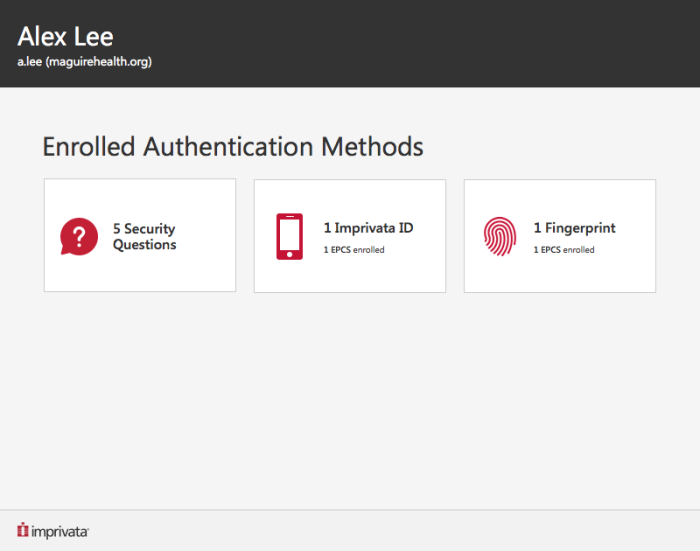Image resolution: width=700 pixels, height=551 pixels.
Task: Click blank space right of Security Questions text
Action: [x=207, y=236]
